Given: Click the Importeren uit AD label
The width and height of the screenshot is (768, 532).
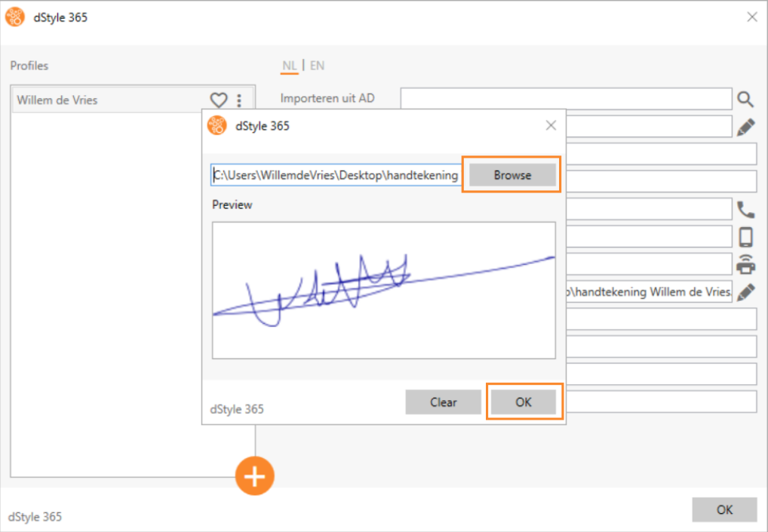Looking at the screenshot, I should click(327, 98).
